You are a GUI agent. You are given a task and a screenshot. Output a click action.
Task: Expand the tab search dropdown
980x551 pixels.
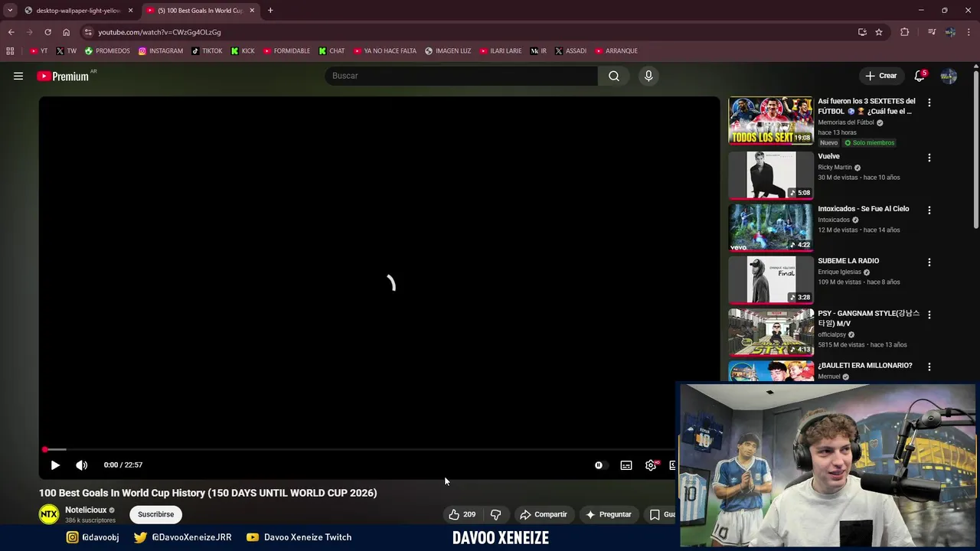pos(9,11)
